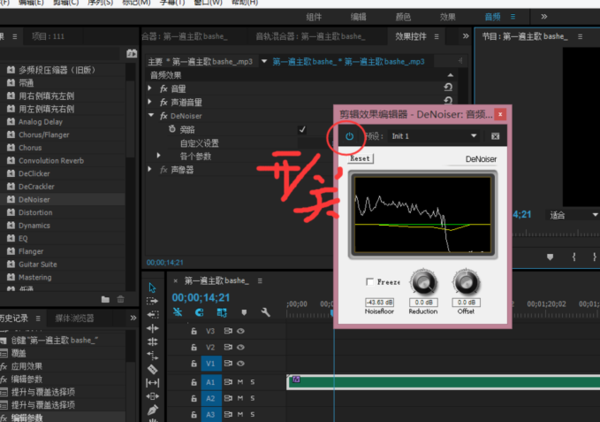The height and width of the screenshot is (422, 600).
Task: Click the Noisefloor value field
Action: click(x=379, y=302)
